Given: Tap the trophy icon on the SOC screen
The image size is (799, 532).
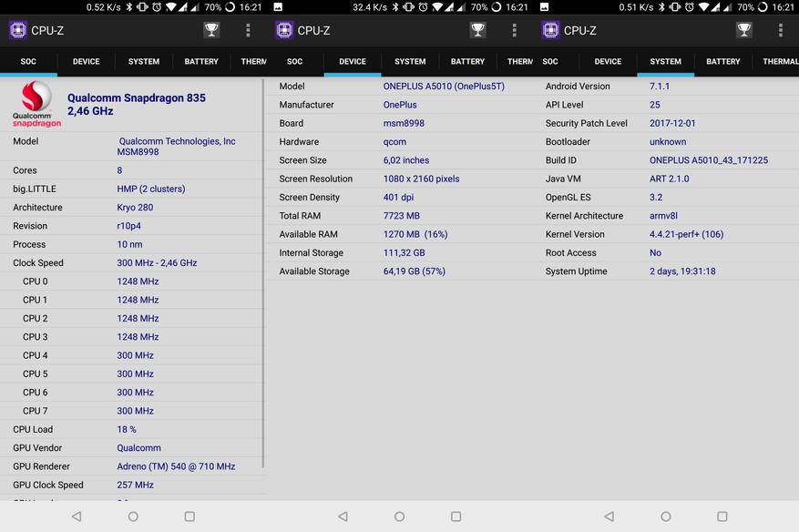Looking at the screenshot, I should click(211, 30).
